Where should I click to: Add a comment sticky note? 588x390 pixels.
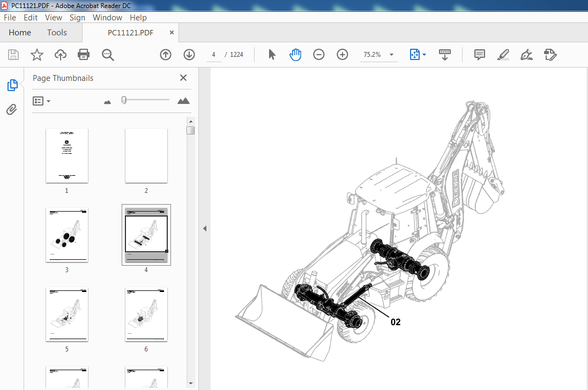point(480,54)
